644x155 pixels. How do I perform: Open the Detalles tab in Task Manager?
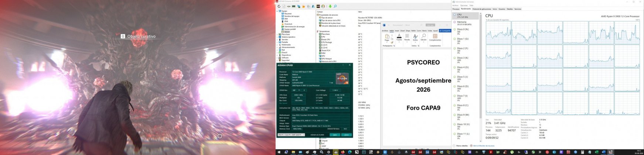tap(510, 9)
